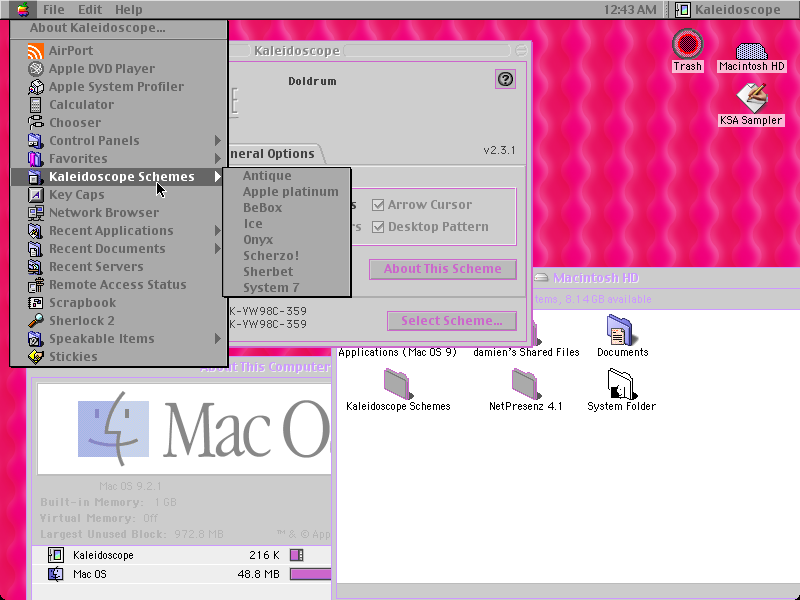Click the Recent Applications folder icon
Screen dimensions: 800x600
click(36, 231)
